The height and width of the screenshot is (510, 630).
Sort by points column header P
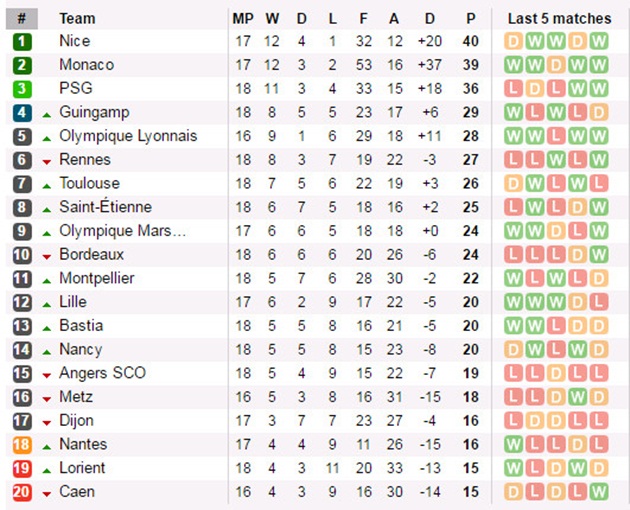coord(471,18)
